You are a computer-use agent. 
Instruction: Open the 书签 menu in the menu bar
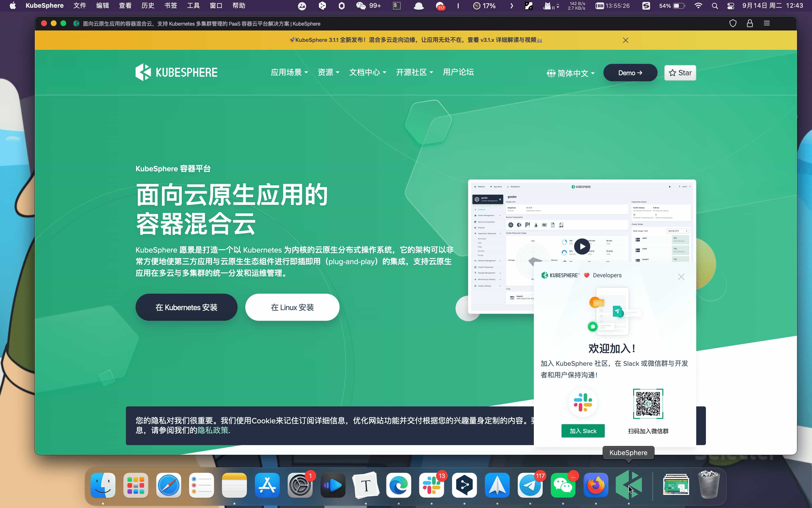coord(170,6)
